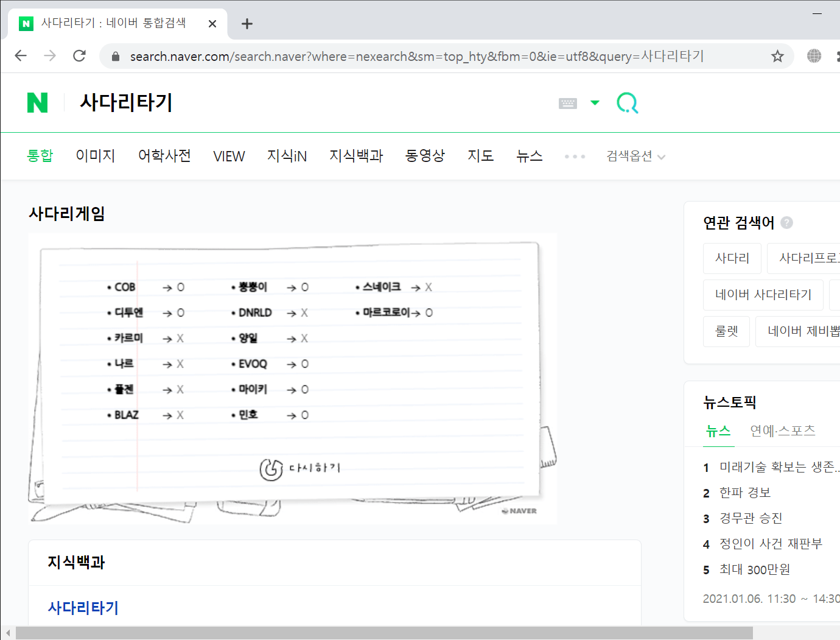Screen dimensions: 840x640
Task: Go back with browser back arrow
Action: pyautogui.click(x=21, y=56)
